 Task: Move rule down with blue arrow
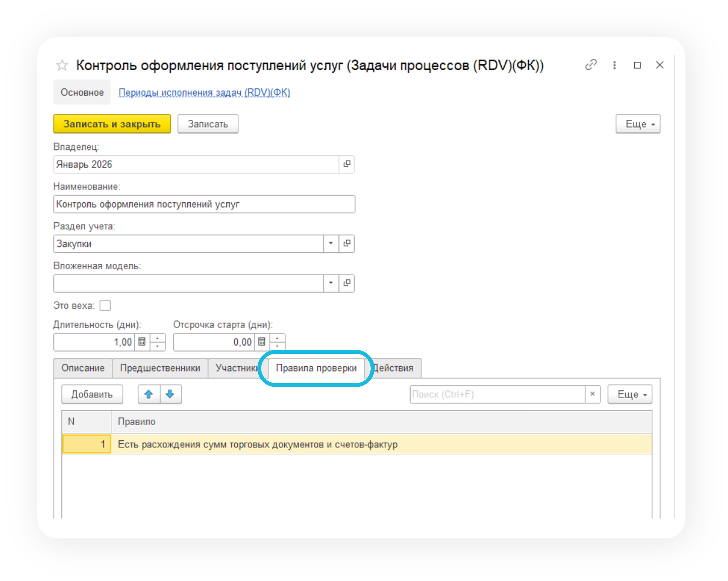coord(170,394)
